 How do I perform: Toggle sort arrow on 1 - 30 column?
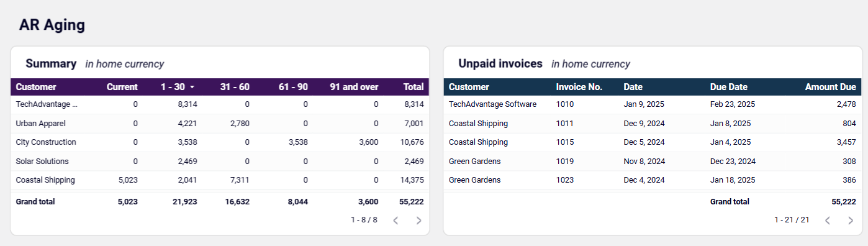coord(192,87)
